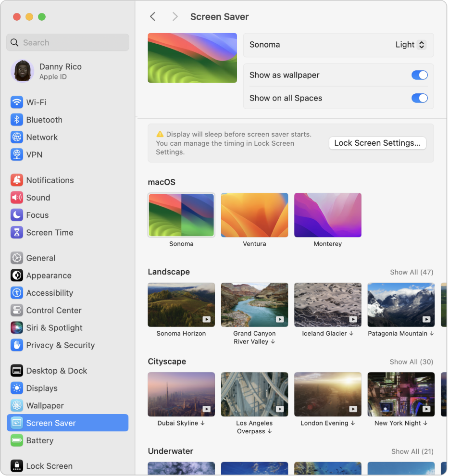This screenshot has height=476, width=449.
Task: Click the Wi-Fi icon in sidebar
Action: tap(17, 102)
